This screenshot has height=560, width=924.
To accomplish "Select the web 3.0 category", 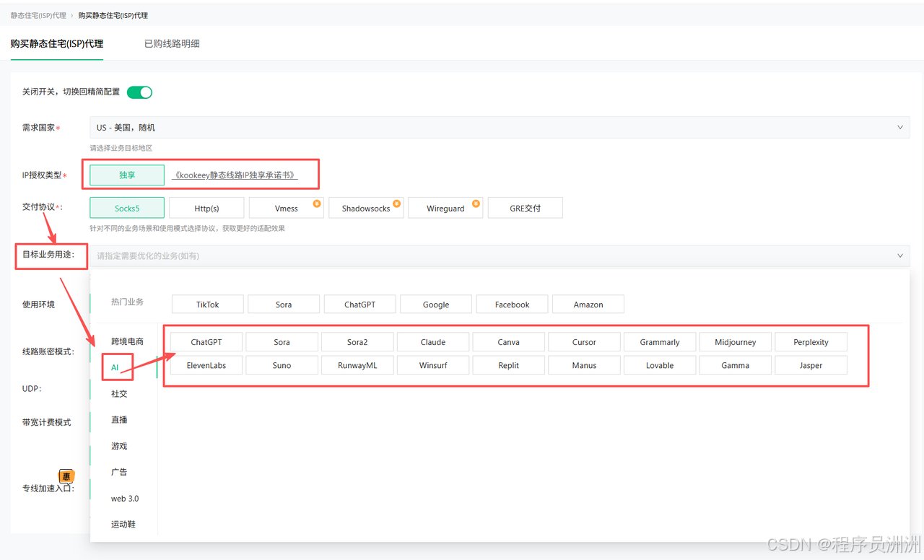I will 125,499.
